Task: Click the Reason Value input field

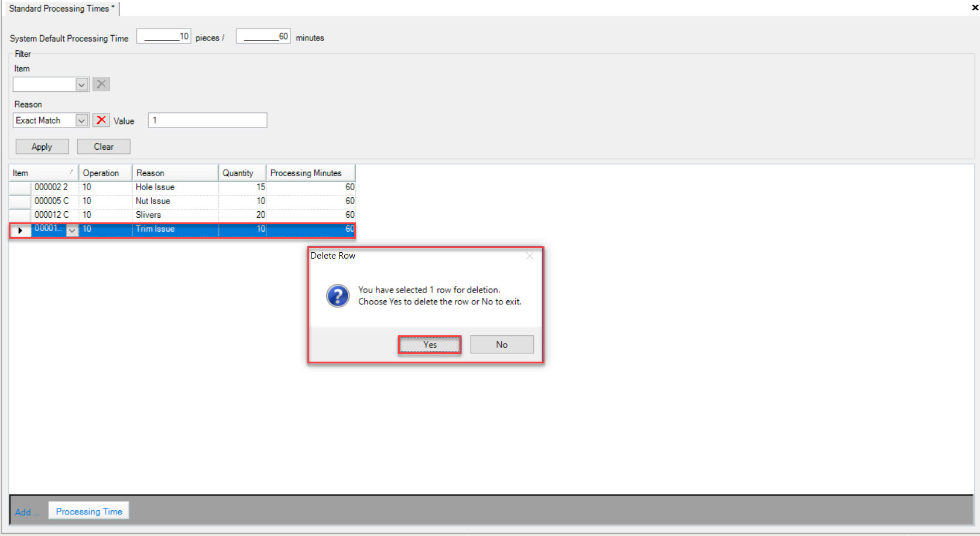Action: pyautogui.click(x=207, y=120)
